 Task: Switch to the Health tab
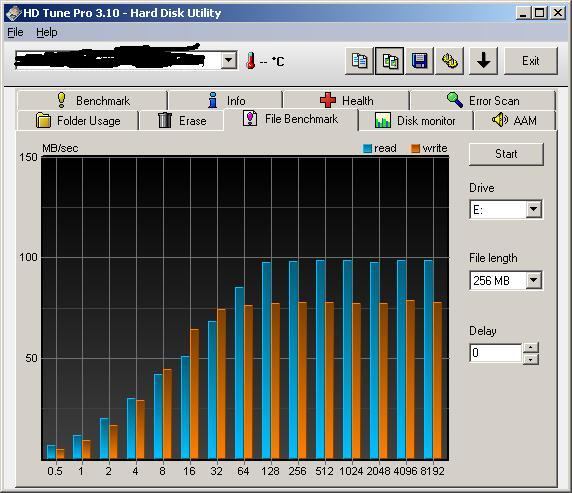click(346, 100)
